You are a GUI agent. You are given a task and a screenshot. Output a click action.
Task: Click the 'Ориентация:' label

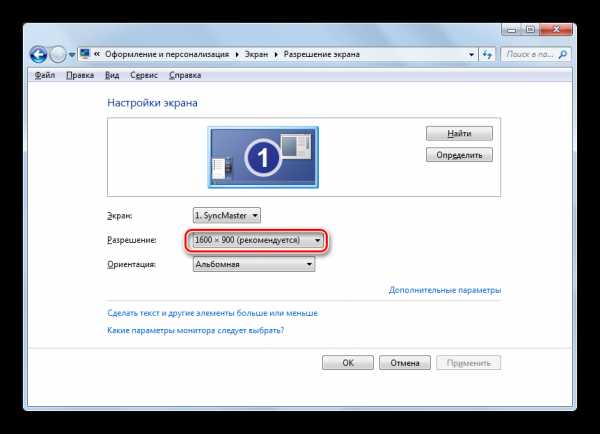coord(131,264)
